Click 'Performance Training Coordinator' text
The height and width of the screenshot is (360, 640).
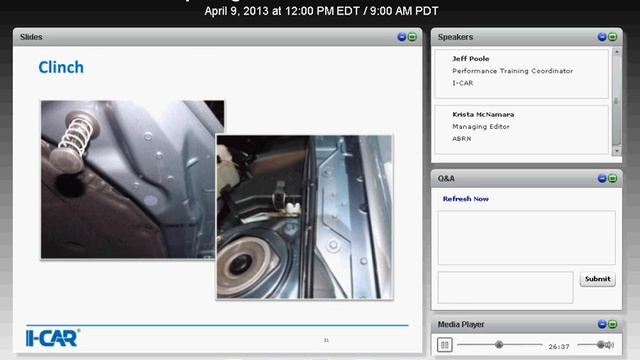click(x=512, y=71)
